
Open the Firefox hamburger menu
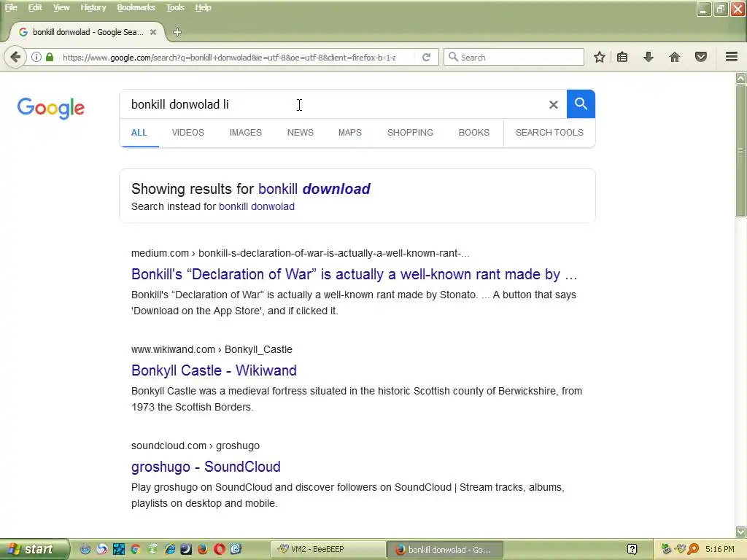coord(732,57)
